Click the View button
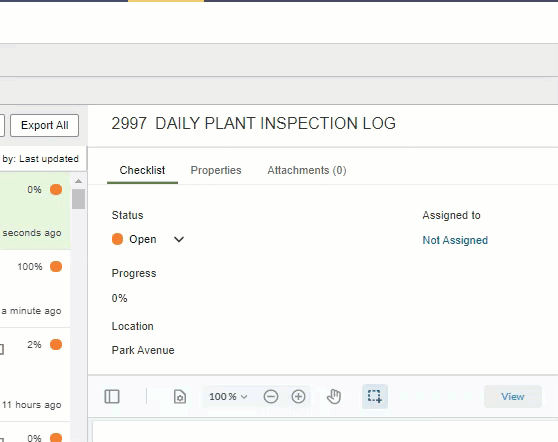Screen dimensions: 558x442 (513, 396)
